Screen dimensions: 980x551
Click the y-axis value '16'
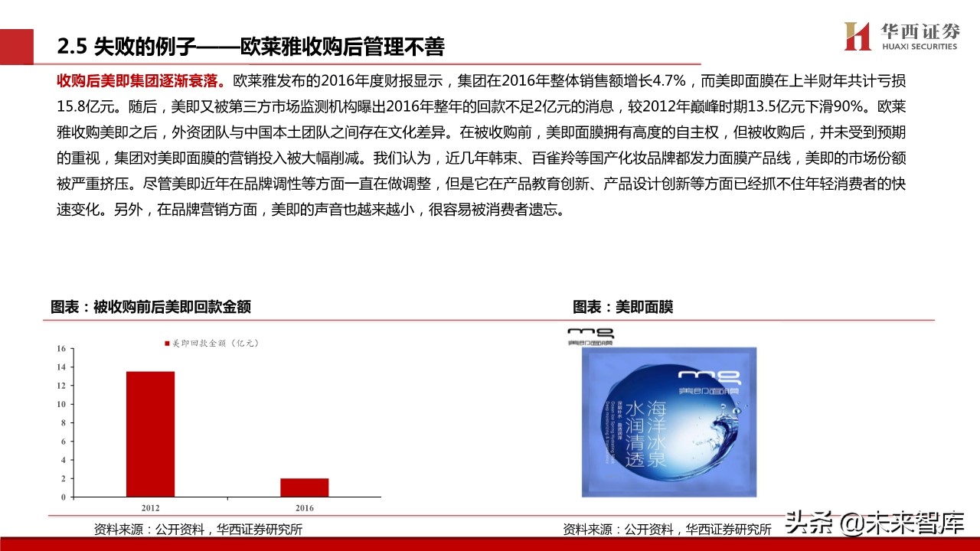[x=61, y=349]
